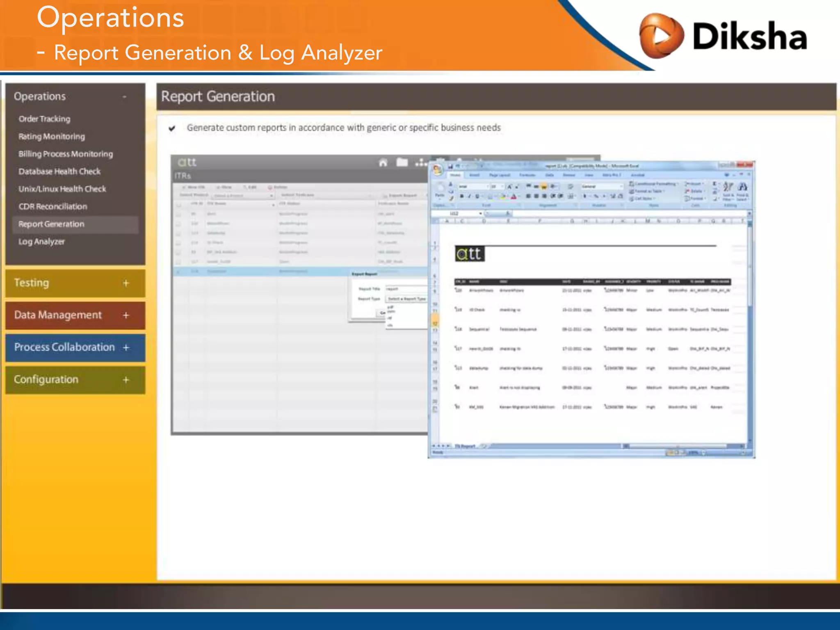Open Billing Process Monitoring in sidebar
Image resolution: width=840 pixels, height=630 pixels.
tap(66, 154)
